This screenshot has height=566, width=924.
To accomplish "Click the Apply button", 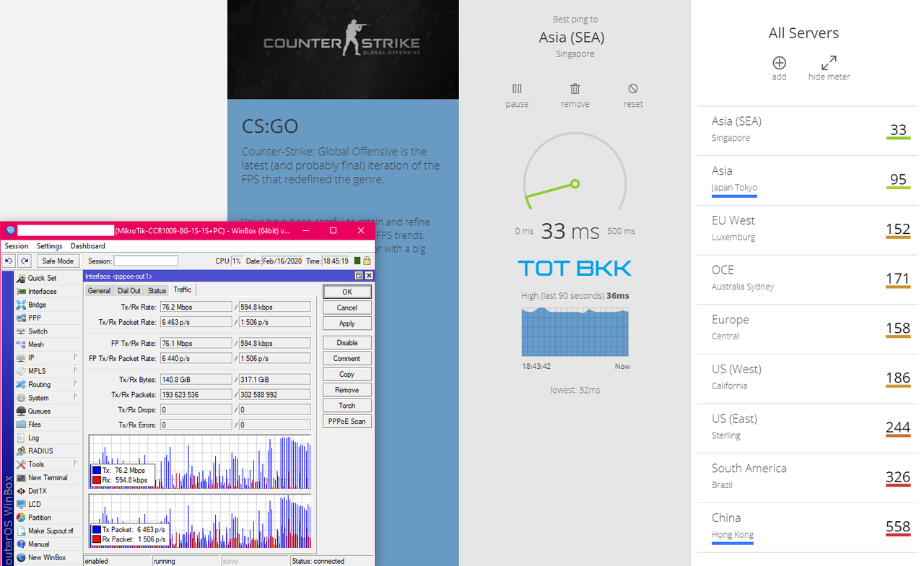I will point(347,323).
